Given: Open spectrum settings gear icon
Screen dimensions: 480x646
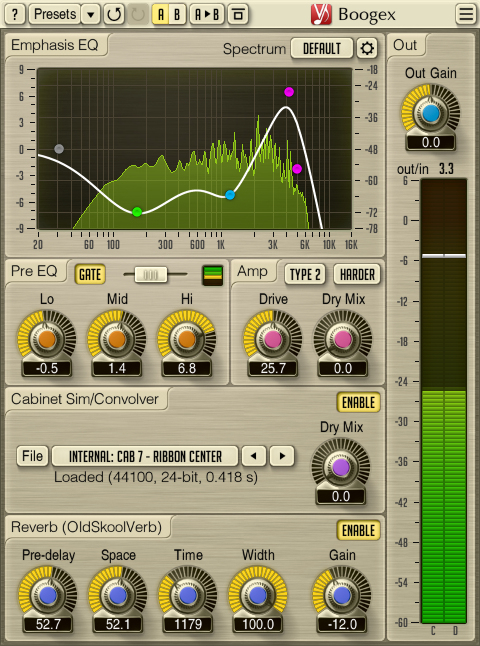Looking at the screenshot, I should tap(367, 49).
